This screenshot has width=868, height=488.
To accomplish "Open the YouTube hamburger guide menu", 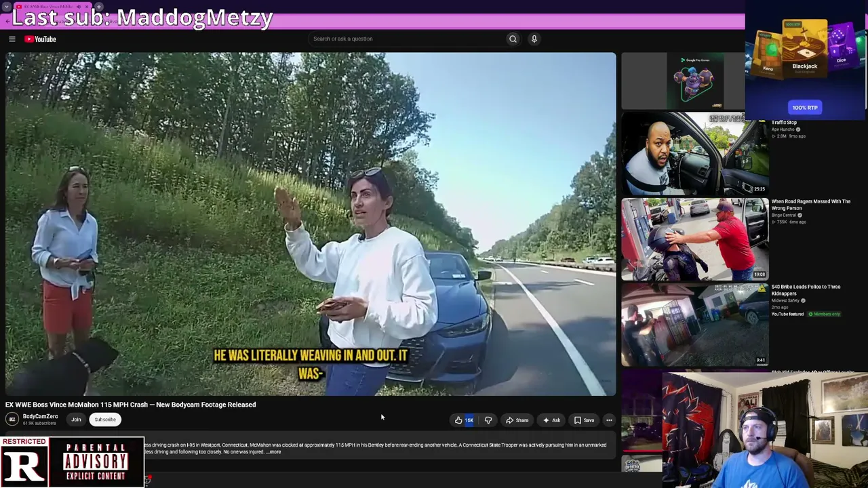I will click(x=12, y=39).
